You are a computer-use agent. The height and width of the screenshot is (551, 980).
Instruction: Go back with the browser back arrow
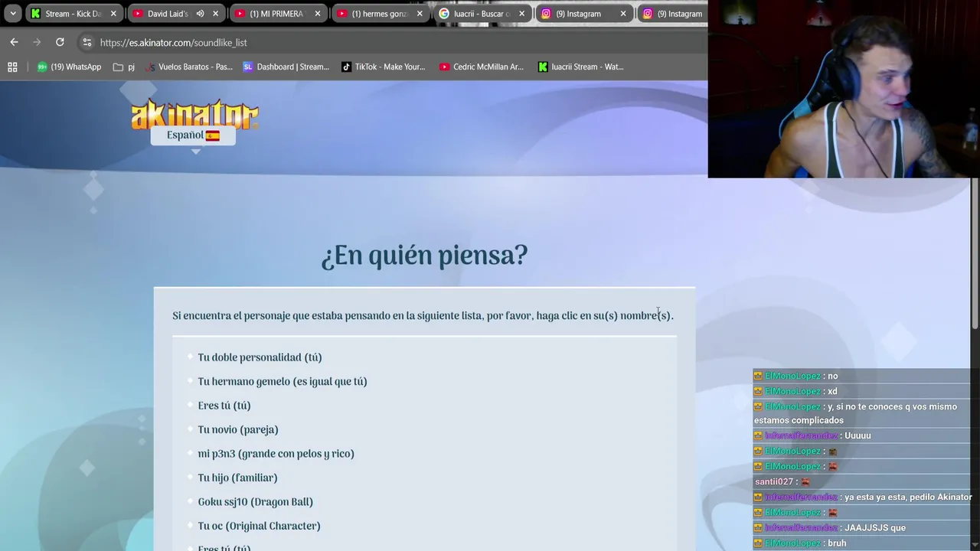pos(14,42)
